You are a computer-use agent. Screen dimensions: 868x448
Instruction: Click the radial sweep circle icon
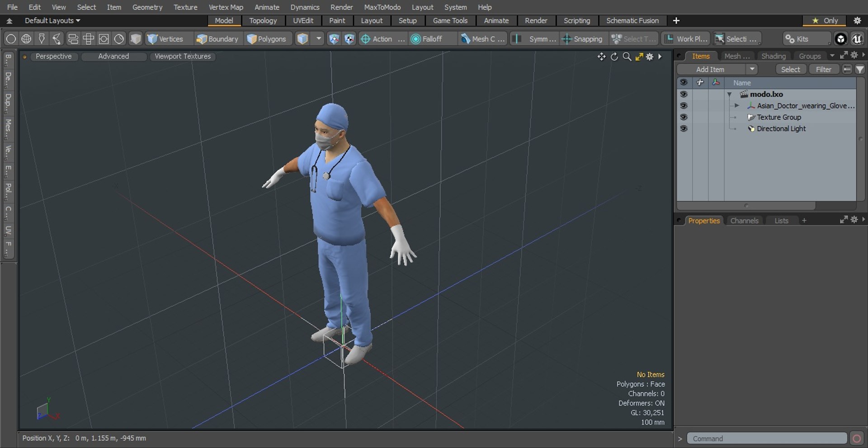click(119, 39)
